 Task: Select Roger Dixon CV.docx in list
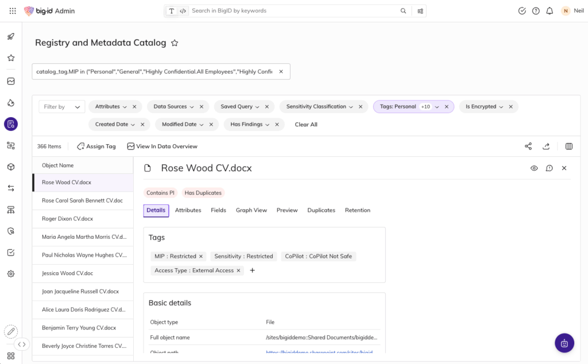tap(67, 219)
